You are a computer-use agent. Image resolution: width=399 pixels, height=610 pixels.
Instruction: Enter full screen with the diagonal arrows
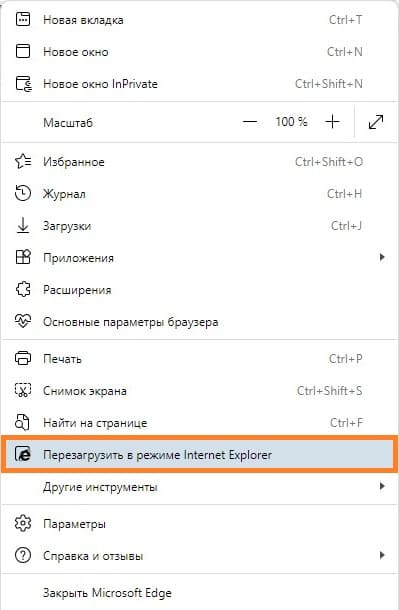click(x=376, y=122)
